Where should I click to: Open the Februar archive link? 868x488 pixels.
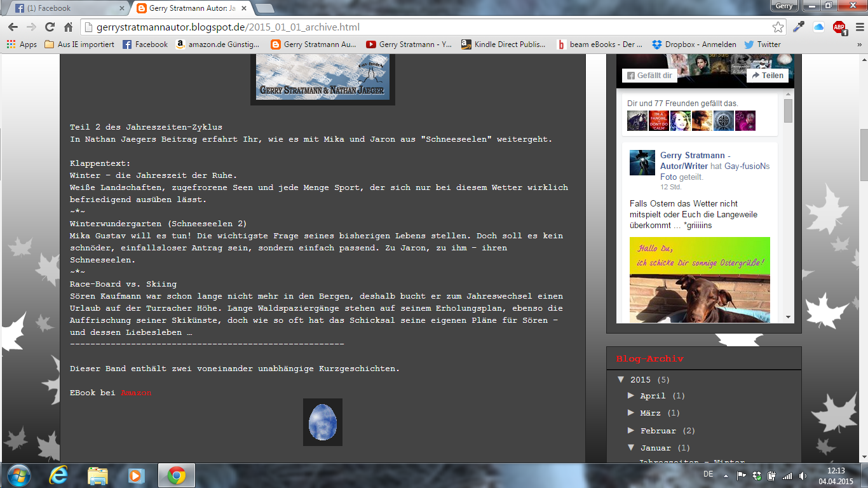pos(658,431)
